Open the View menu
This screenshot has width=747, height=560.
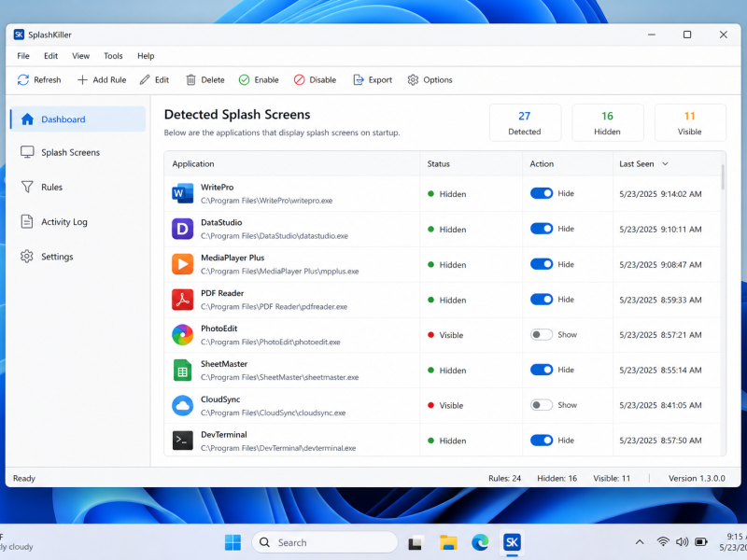pos(80,56)
